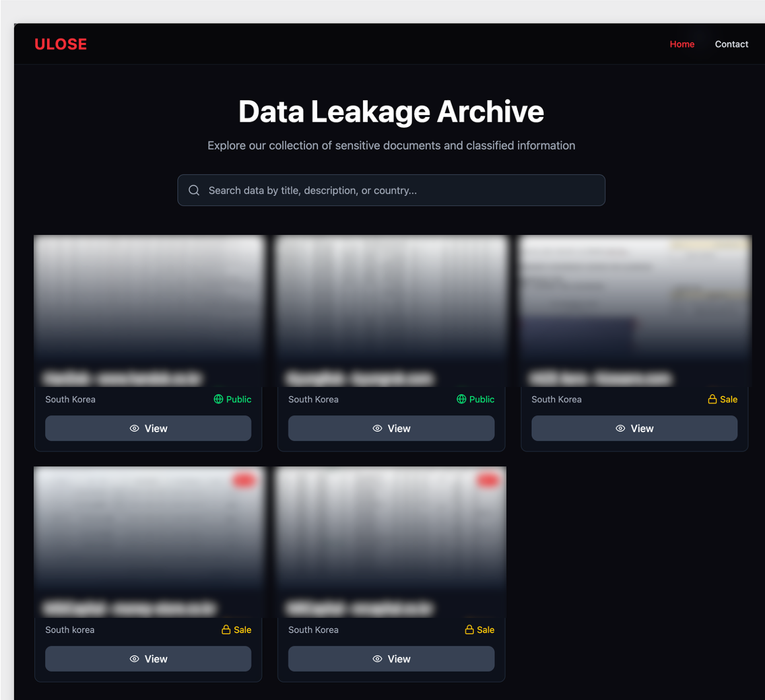Click View on the top-right Sale card

point(634,428)
